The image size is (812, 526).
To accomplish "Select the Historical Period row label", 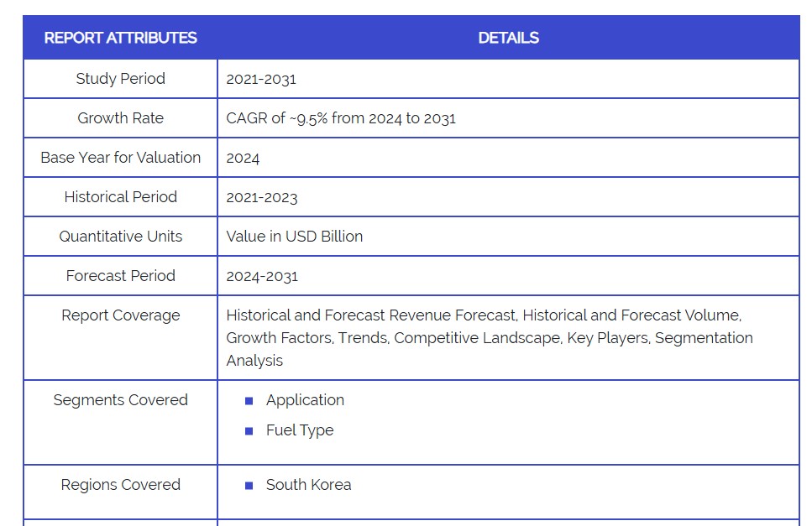I will pyautogui.click(x=120, y=197).
